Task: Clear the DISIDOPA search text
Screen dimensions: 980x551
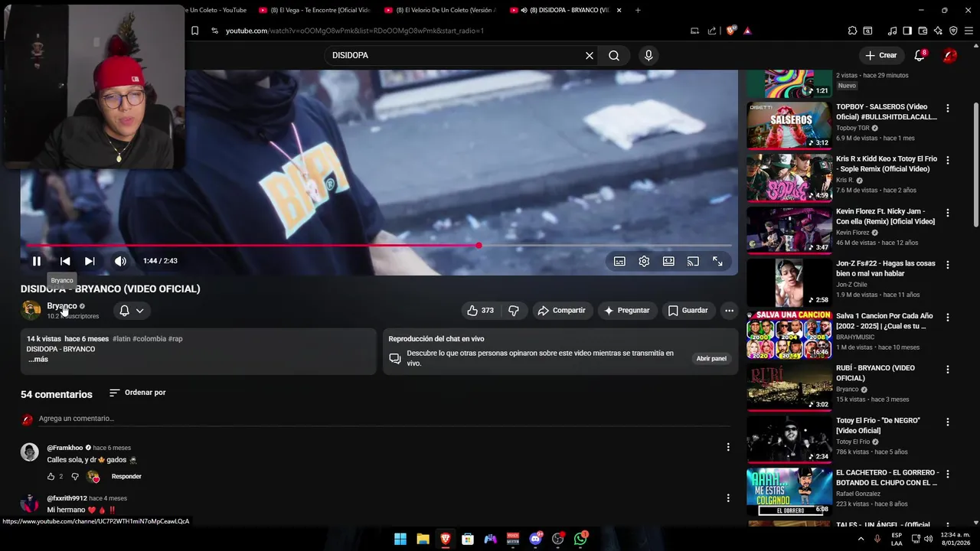Action: coord(590,55)
